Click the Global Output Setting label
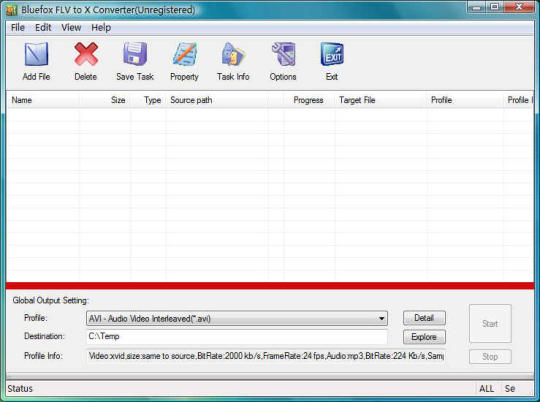Screen dimensions: 540x402 (x=50, y=301)
